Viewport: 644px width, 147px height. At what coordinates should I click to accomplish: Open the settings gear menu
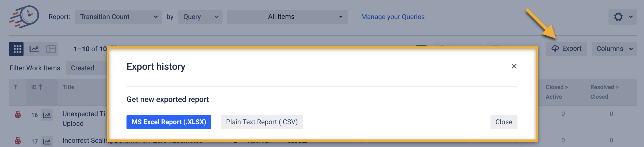click(622, 17)
